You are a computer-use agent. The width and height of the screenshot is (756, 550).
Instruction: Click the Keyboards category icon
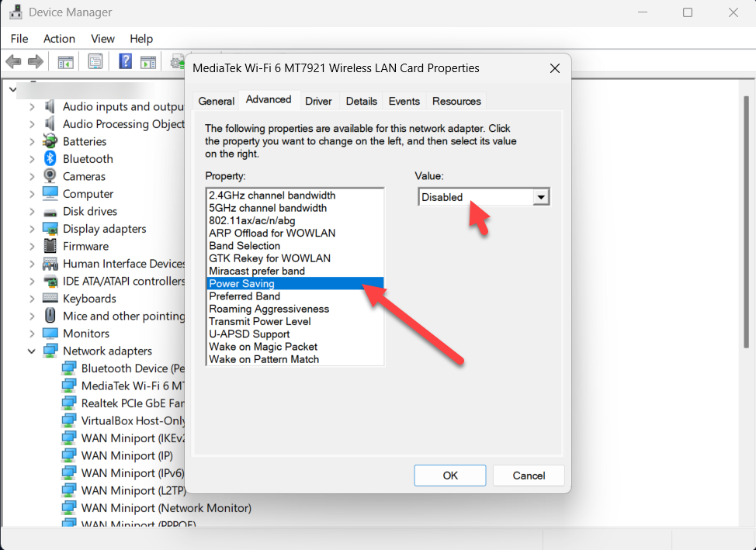coord(50,299)
